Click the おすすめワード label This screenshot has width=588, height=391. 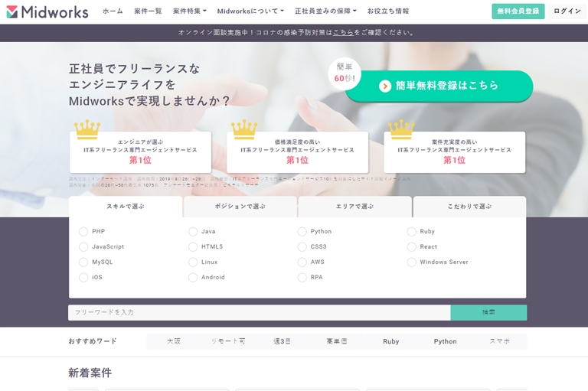pos(93,341)
